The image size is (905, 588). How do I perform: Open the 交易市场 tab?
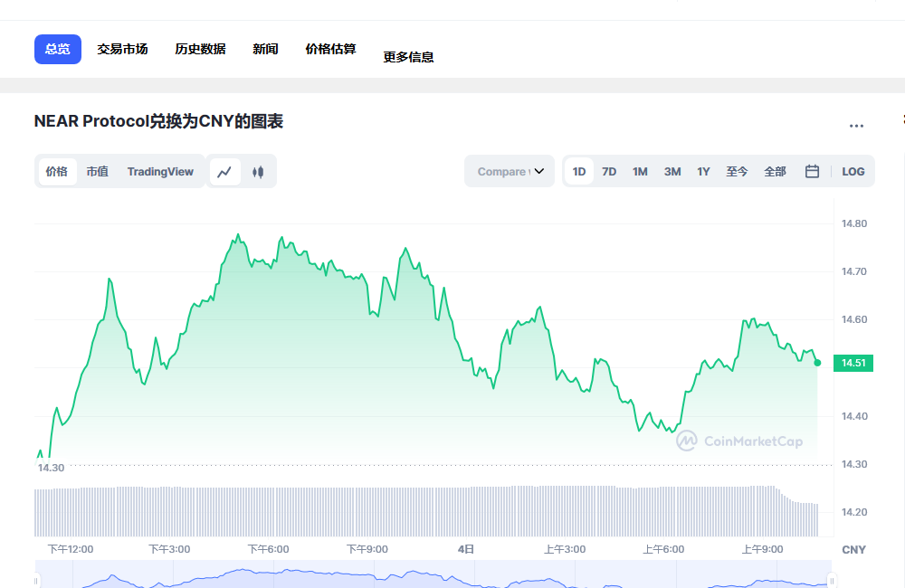pyautogui.click(x=122, y=49)
